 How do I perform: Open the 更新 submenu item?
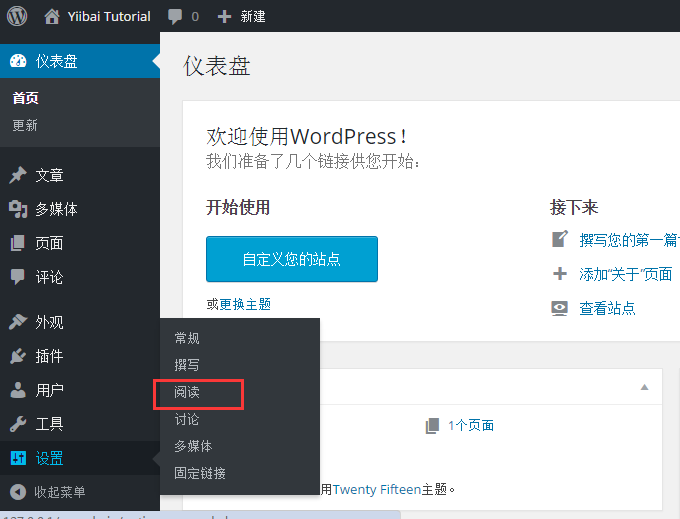coord(25,125)
